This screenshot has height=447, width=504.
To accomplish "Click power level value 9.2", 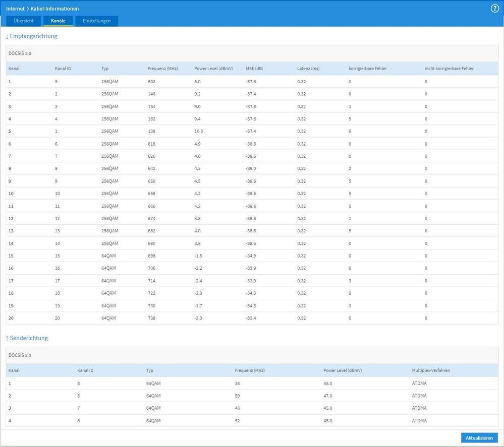I will (x=197, y=94).
